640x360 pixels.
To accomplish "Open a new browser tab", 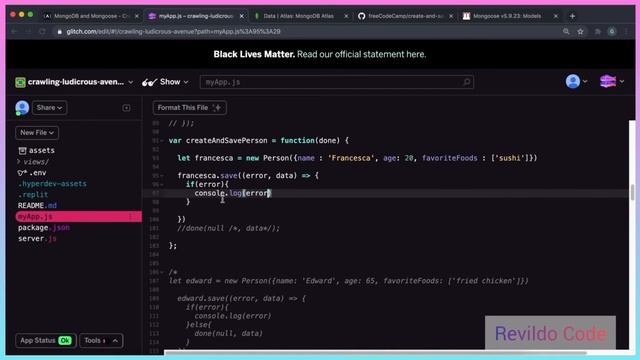I will click(x=572, y=16).
